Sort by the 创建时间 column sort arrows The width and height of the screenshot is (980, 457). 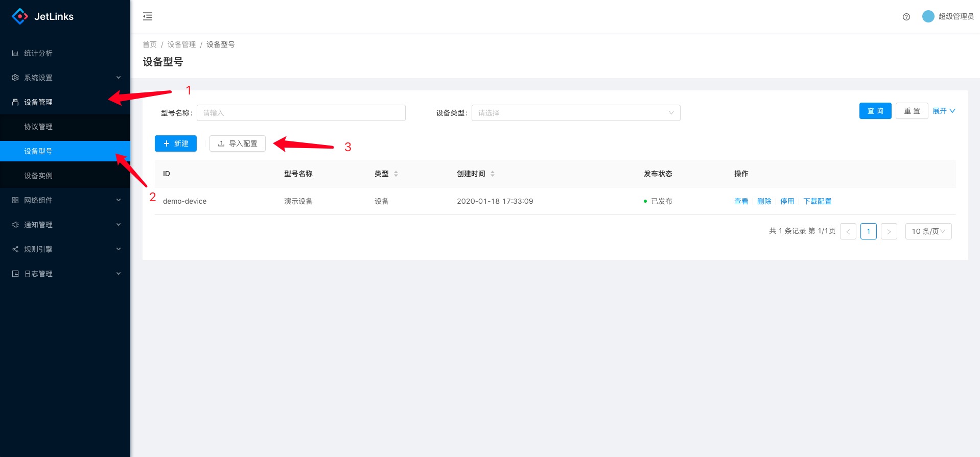tap(493, 174)
